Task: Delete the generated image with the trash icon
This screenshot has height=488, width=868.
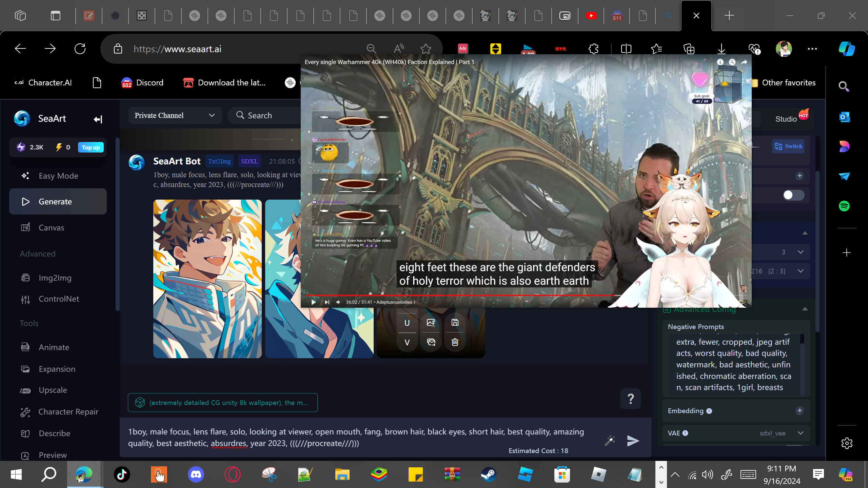Action: click(x=455, y=342)
